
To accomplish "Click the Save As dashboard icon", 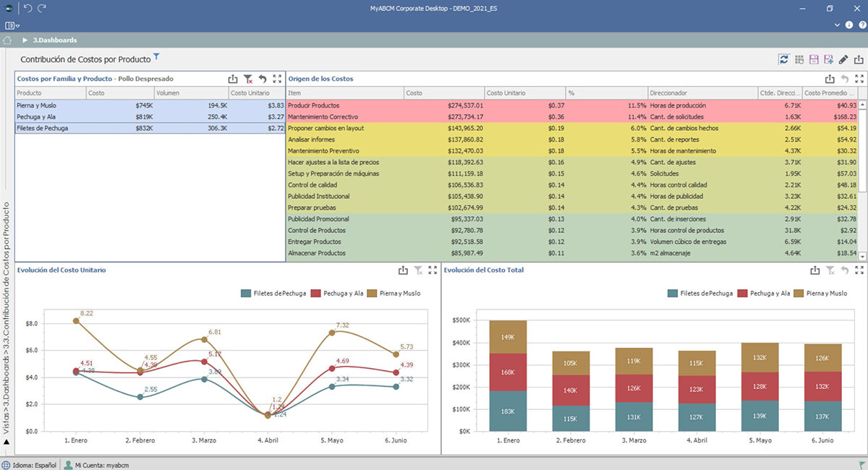I will tap(829, 59).
